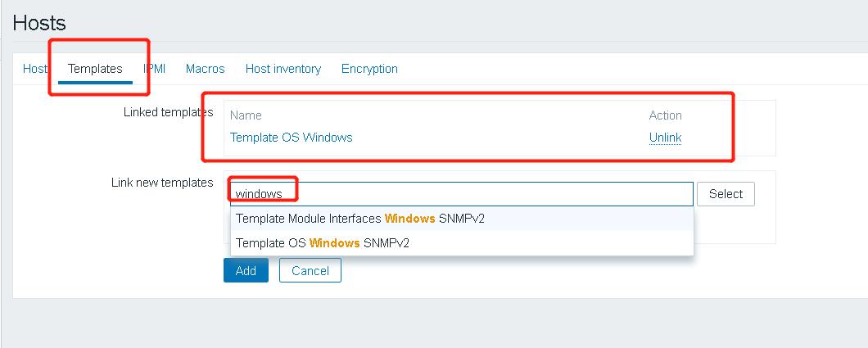
Task: Click the blue Add button
Action: [x=246, y=270]
